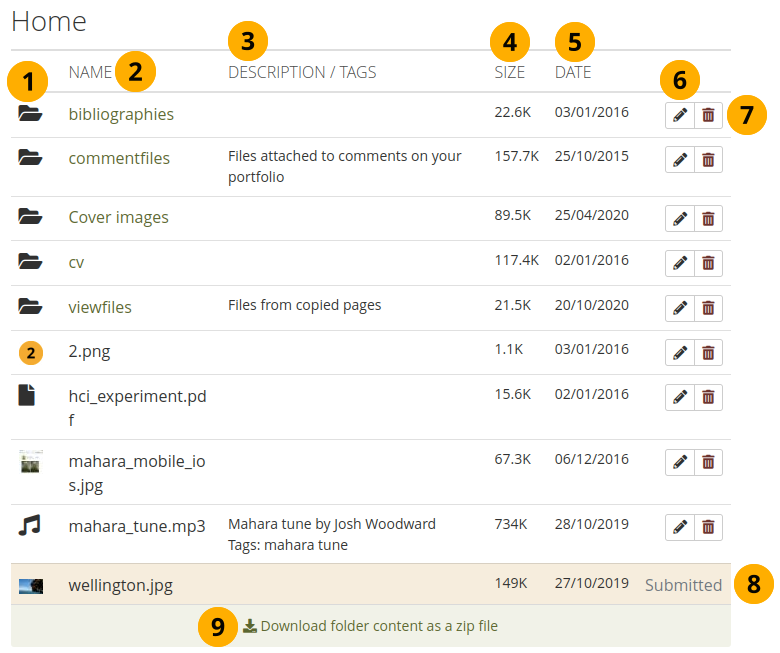Edit the Cover images folder
The height and width of the screenshot is (653, 780).
coord(680,218)
